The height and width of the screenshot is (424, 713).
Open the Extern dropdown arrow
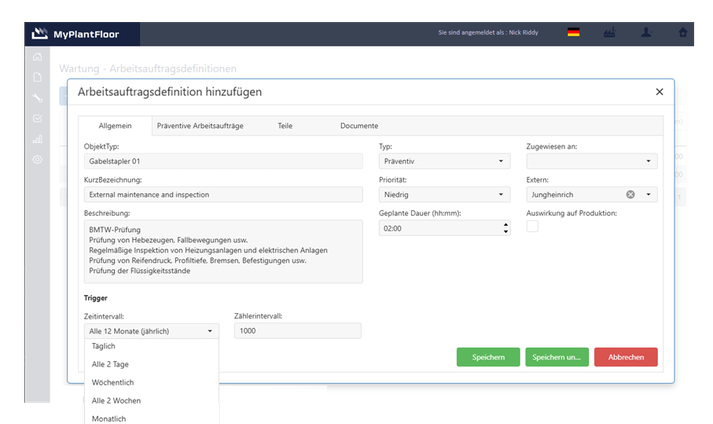coord(648,194)
